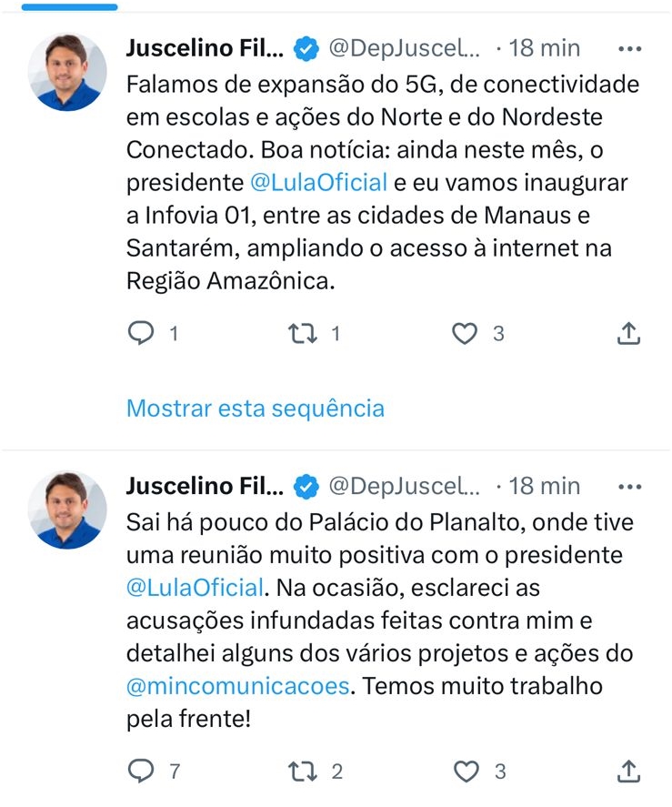Share the Palácio do Planalto tweet
The width and height of the screenshot is (672, 807).
[628, 772]
